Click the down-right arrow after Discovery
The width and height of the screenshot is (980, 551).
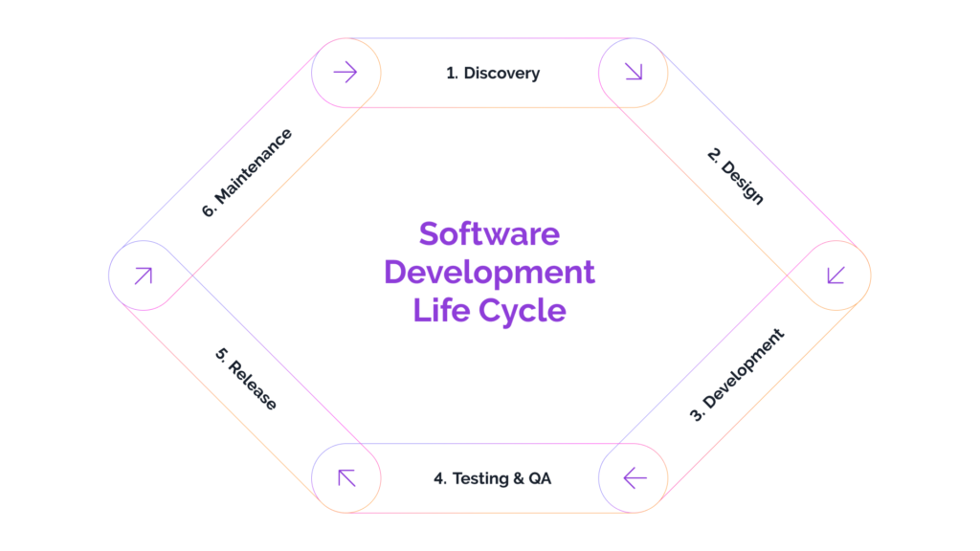tap(633, 73)
